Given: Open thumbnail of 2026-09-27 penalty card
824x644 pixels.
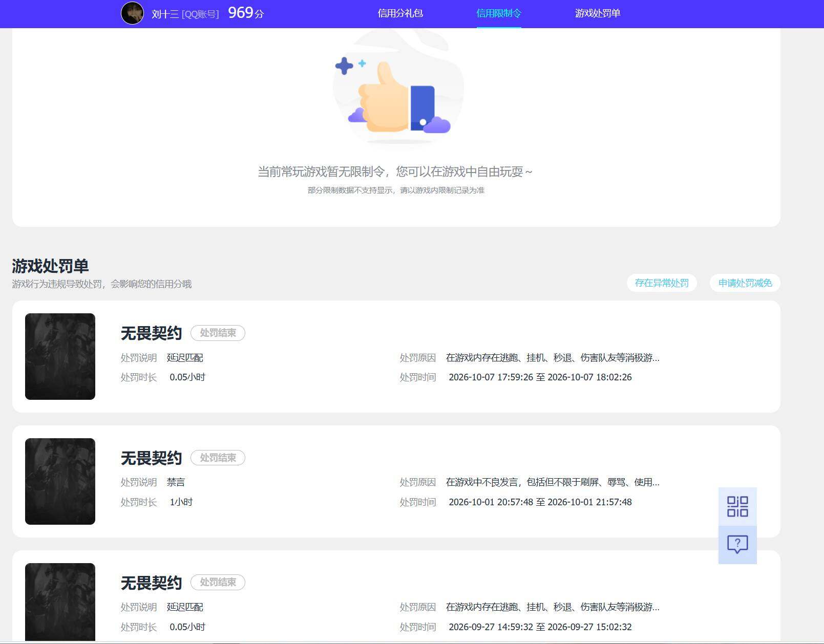Looking at the screenshot, I should pyautogui.click(x=60, y=602).
